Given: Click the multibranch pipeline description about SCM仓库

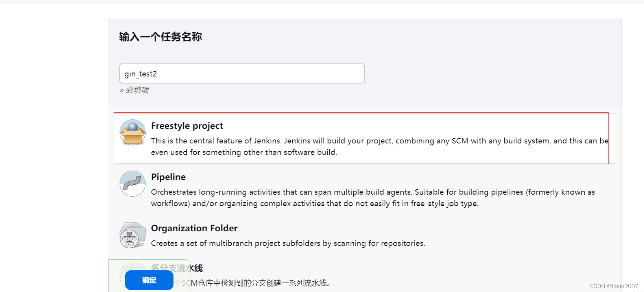Looking at the screenshot, I should click(x=253, y=283).
